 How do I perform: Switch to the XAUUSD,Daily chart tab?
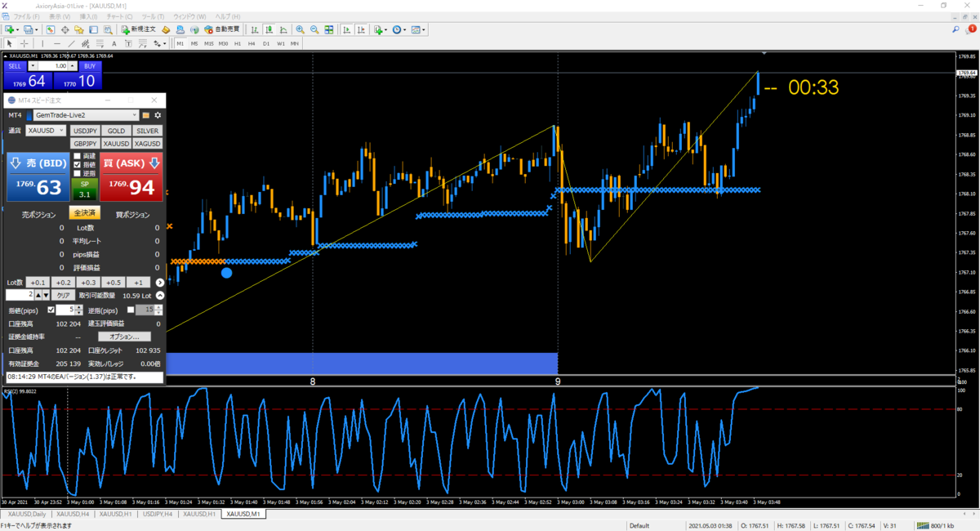26,514
